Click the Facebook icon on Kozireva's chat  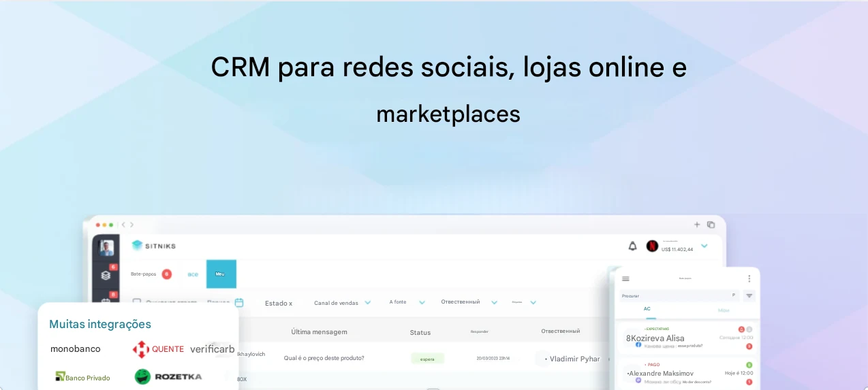(638, 345)
